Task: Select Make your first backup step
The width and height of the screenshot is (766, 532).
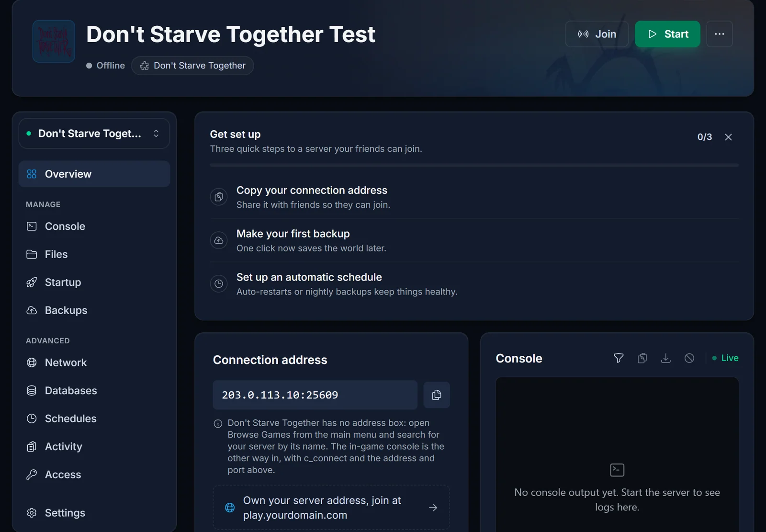Action: click(474, 240)
